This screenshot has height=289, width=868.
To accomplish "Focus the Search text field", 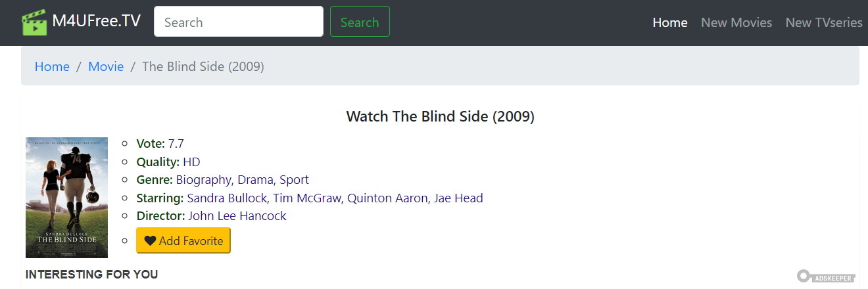I will coord(238,22).
